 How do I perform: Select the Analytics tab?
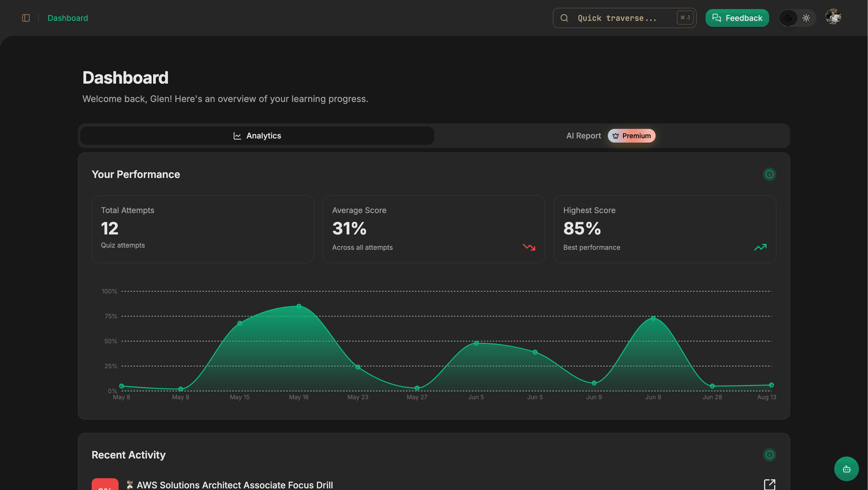[x=257, y=136]
